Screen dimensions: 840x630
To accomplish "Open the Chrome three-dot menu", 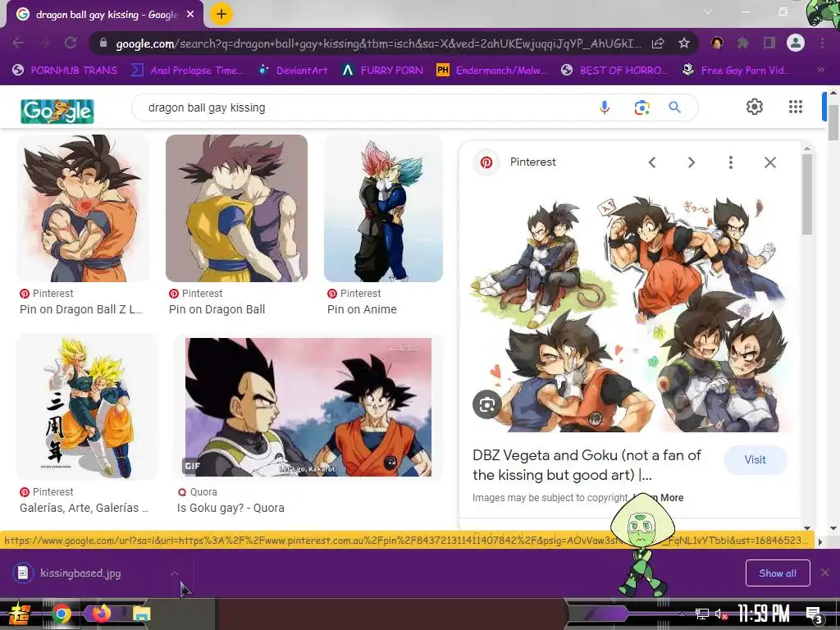I will [x=822, y=43].
